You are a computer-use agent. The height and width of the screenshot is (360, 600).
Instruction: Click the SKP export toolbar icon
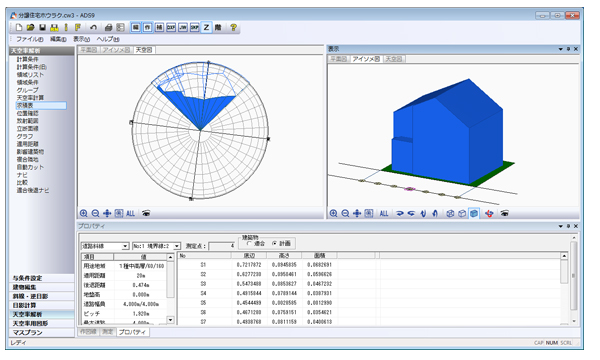pyautogui.click(x=195, y=28)
